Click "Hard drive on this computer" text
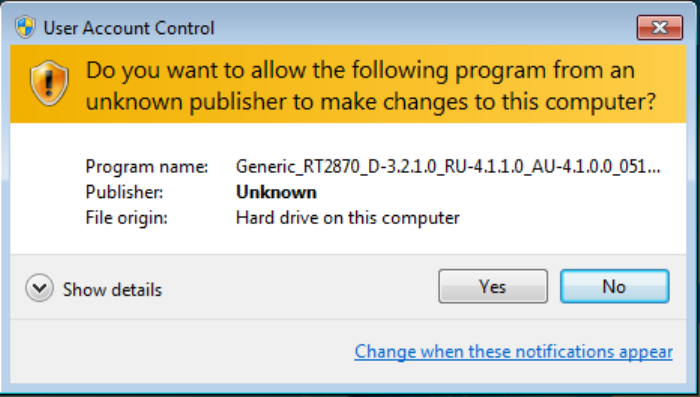 [347, 218]
